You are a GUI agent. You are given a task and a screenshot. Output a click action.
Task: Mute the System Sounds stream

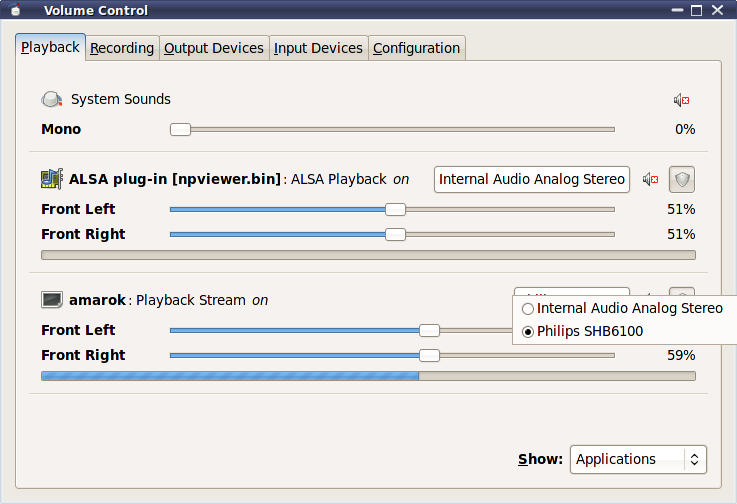[x=681, y=100]
